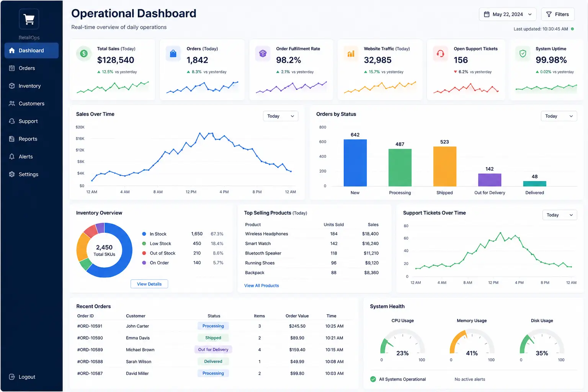Click the Logout label in sidebar

click(27, 377)
